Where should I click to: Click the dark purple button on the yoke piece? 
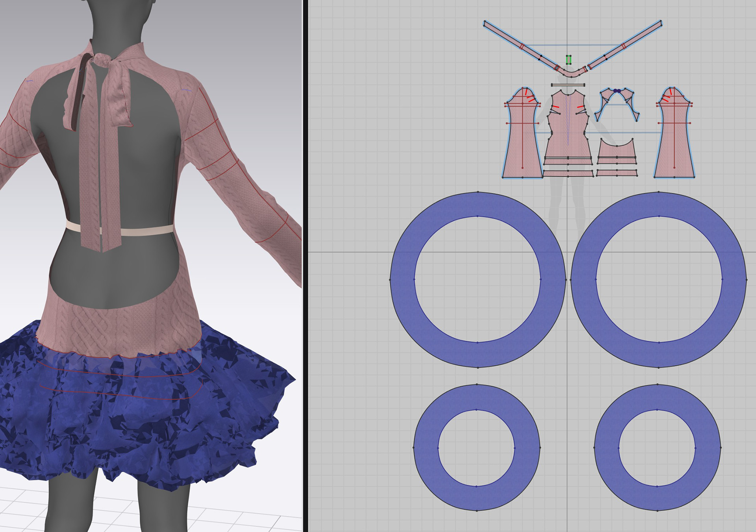click(x=617, y=91)
